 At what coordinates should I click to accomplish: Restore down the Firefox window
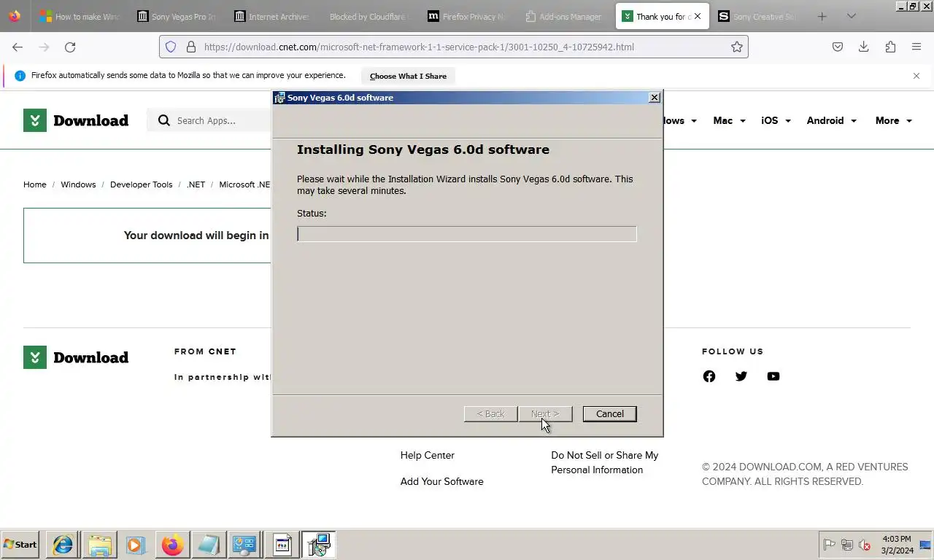point(912,6)
